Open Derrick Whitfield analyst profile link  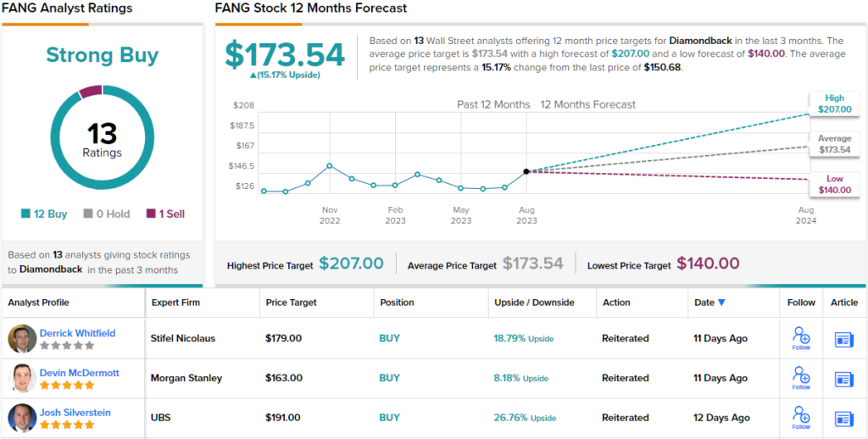(x=77, y=333)
